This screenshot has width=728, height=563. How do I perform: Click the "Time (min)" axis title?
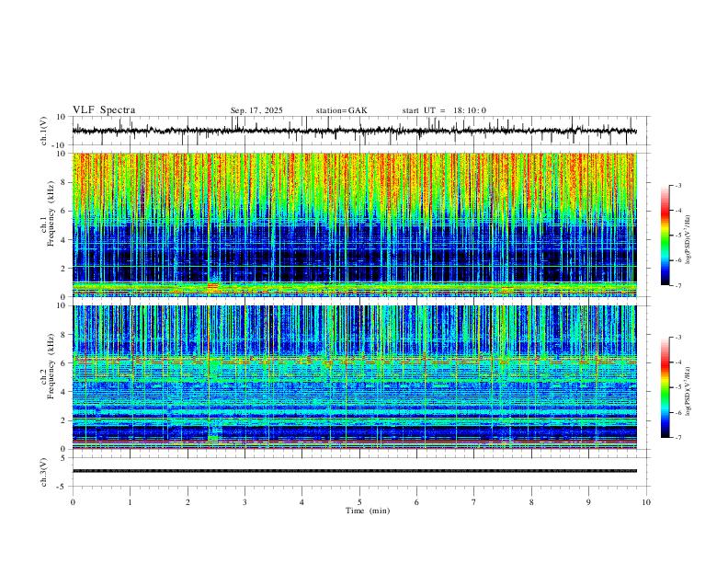368,511
